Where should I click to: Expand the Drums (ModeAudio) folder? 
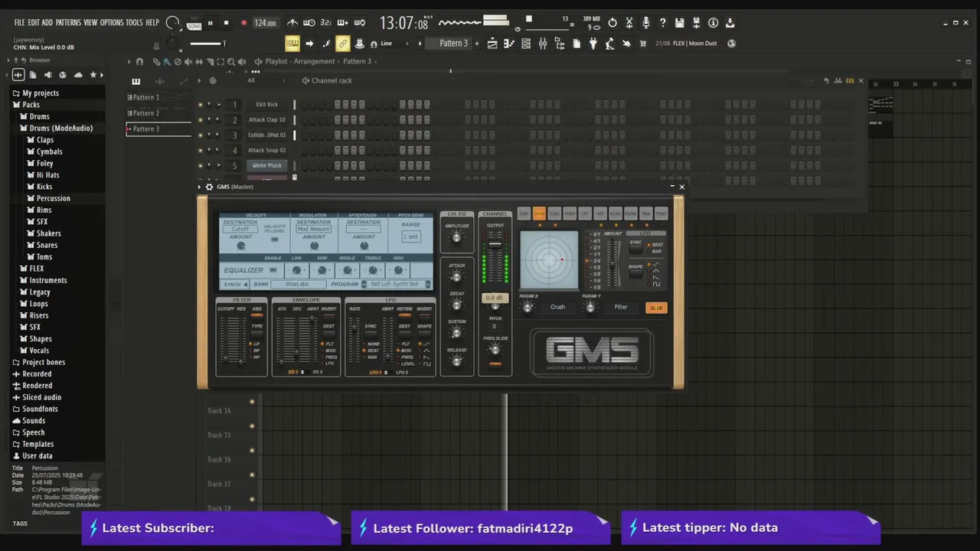point(60,129)
